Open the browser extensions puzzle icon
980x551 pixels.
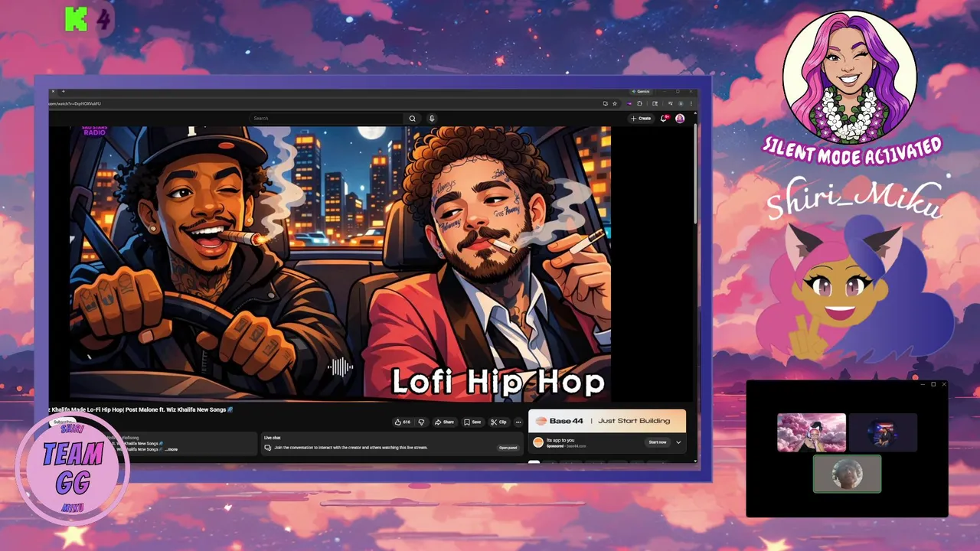pyautogui.click(x=639, y=103)
